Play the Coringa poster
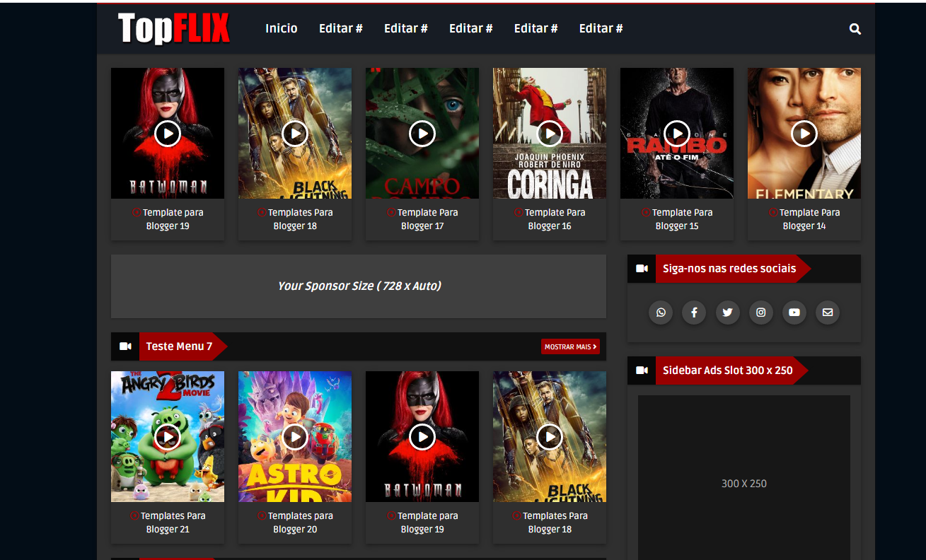Viewport: 926px width, 560px height. click(550, 133)
